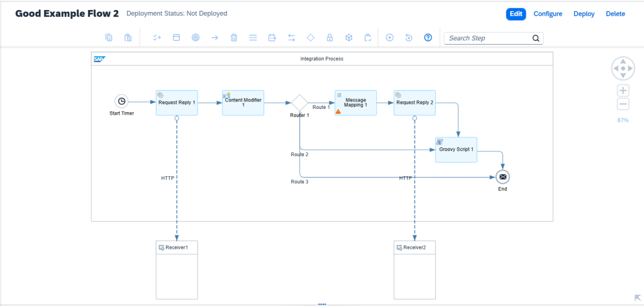Zoom out with the minus button

[623, 105]
